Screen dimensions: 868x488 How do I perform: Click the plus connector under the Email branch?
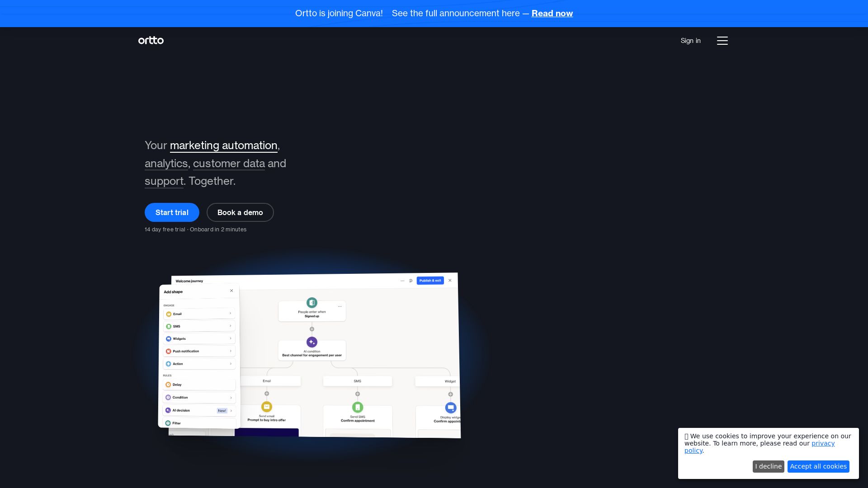click(267, 394)
